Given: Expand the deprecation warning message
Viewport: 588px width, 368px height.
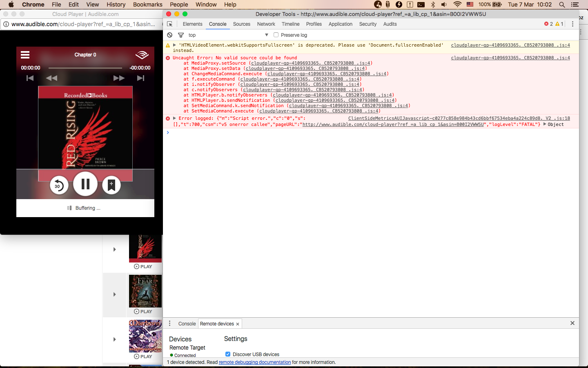Looking at the screenshot, I should [175, 45].
